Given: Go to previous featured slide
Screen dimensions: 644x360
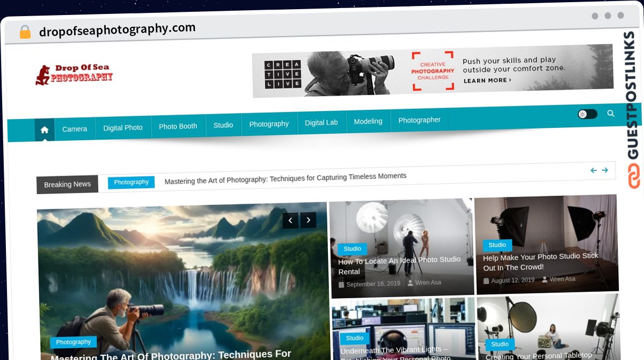Looking at the screenshot, I should (x=290, y=220).
